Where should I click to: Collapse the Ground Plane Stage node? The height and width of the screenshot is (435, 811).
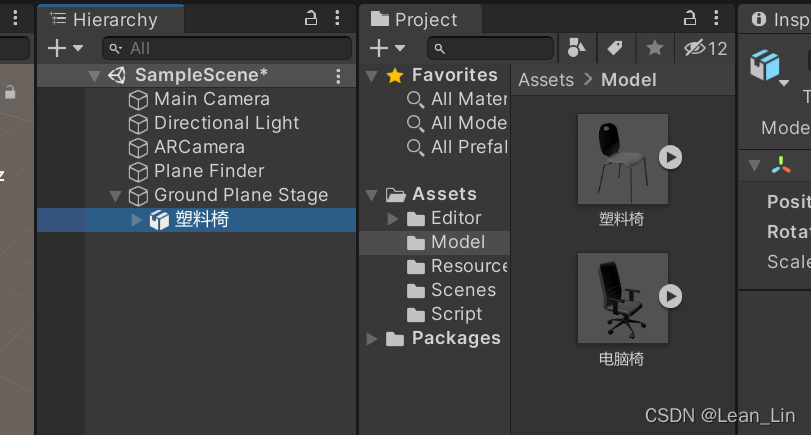(115, 196)
